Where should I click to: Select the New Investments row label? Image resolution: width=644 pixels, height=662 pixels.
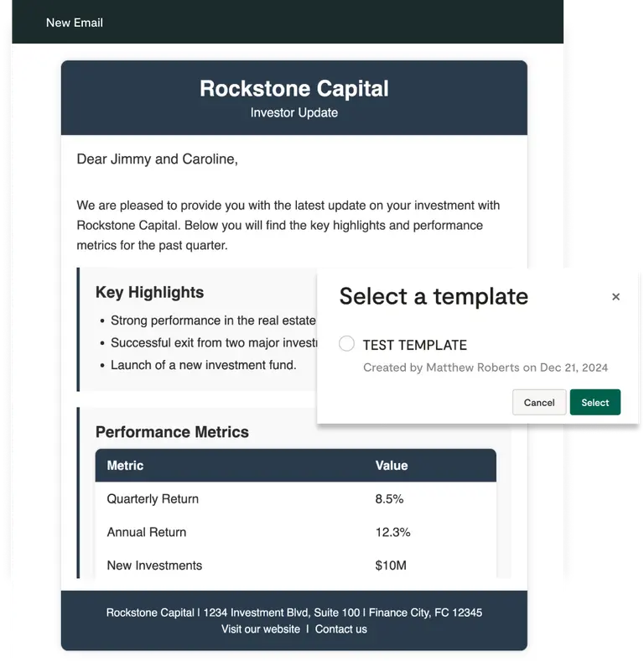pos(154,566)
